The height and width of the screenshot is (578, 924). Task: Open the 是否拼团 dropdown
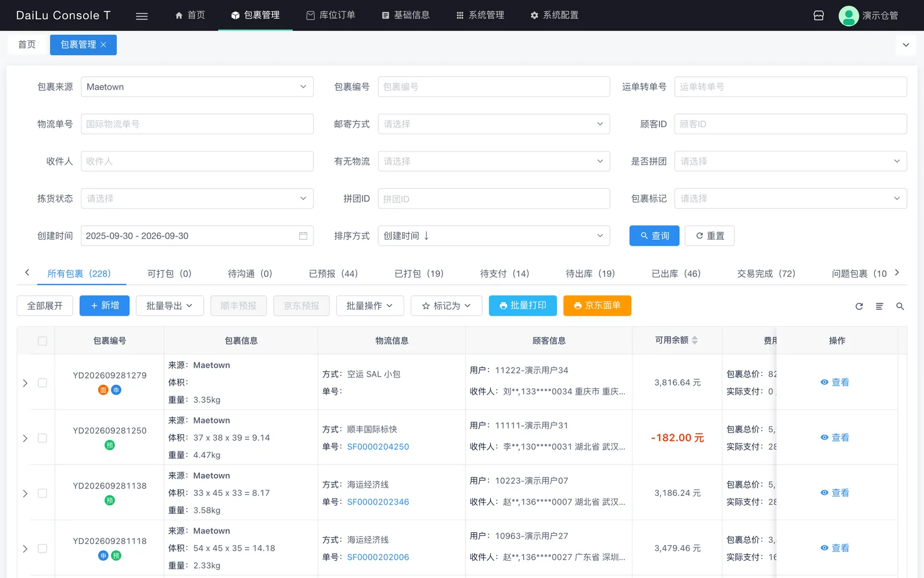pos(791,161)
